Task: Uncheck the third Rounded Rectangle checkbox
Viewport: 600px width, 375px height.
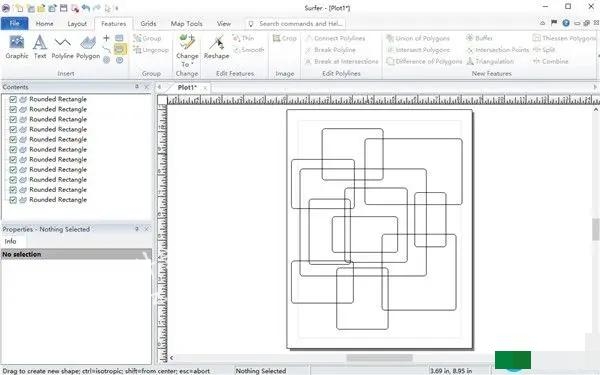Action: point(13,119)
